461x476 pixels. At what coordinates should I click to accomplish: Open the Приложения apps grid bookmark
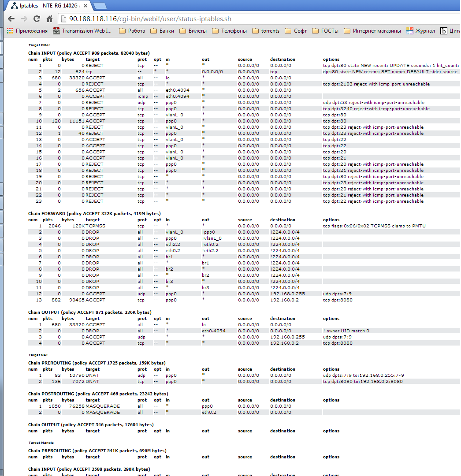(27, 31)
